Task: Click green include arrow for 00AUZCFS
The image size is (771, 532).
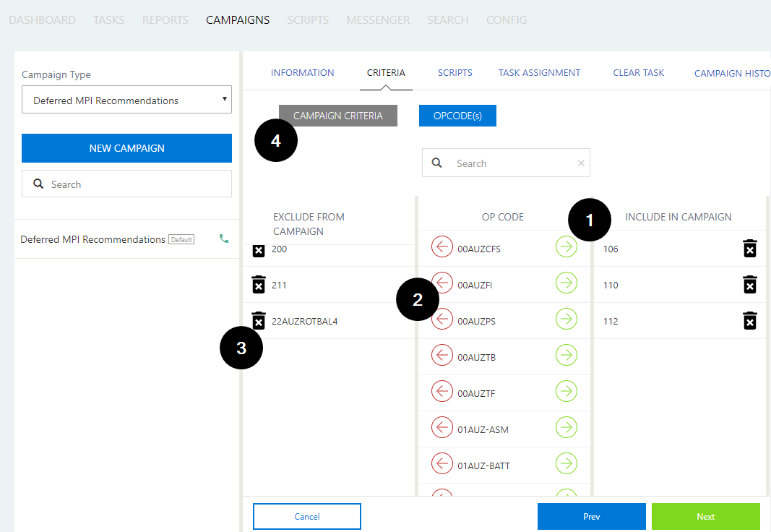Action: pos(567,246)
